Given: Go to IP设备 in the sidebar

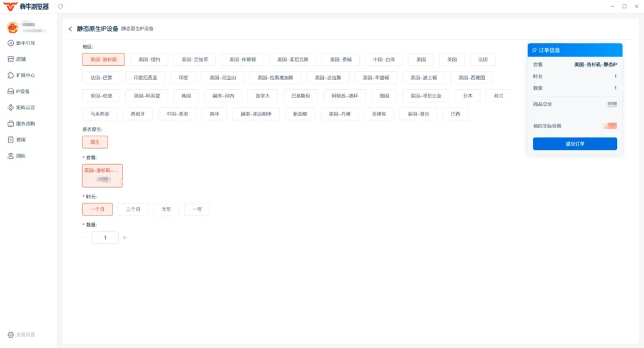Looking at the screenshot, I should pos(19,92).
